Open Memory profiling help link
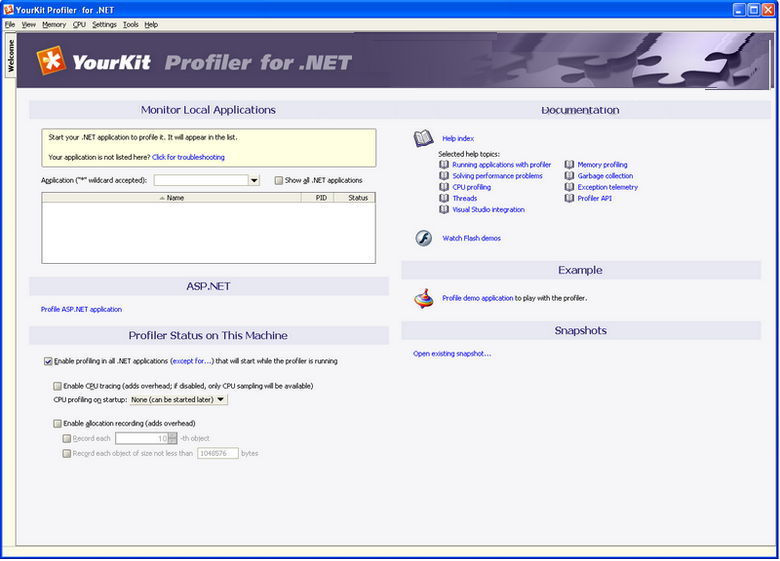 (602, 165)
